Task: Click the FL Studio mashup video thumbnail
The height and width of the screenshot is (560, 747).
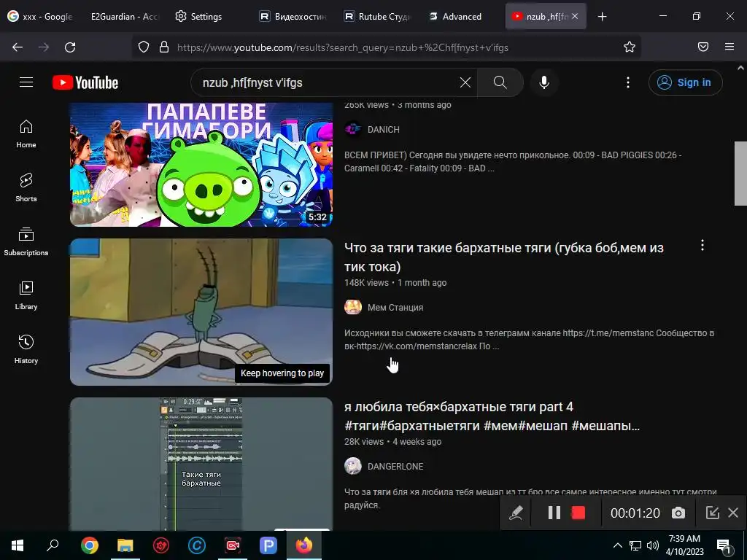Action: [x=201, y=464]
